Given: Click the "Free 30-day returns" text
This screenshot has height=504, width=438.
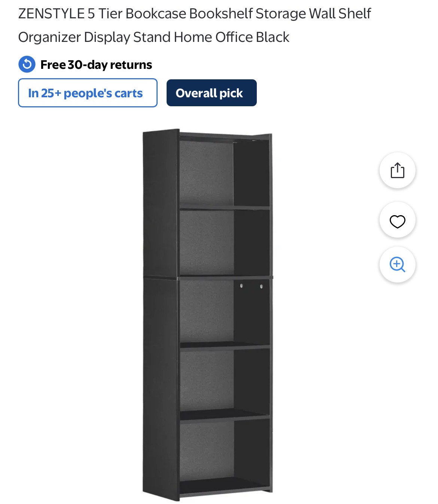Looking at the screenshot, I should point(96,65).
